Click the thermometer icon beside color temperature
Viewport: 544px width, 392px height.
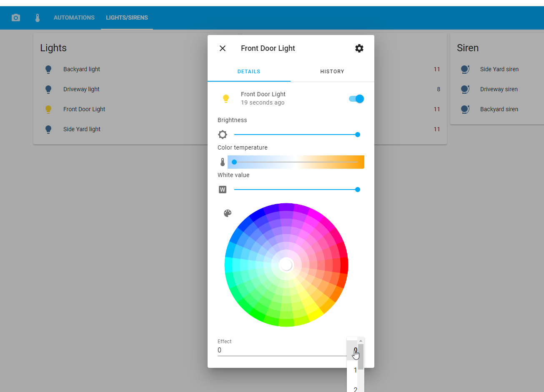click(223, 162)
